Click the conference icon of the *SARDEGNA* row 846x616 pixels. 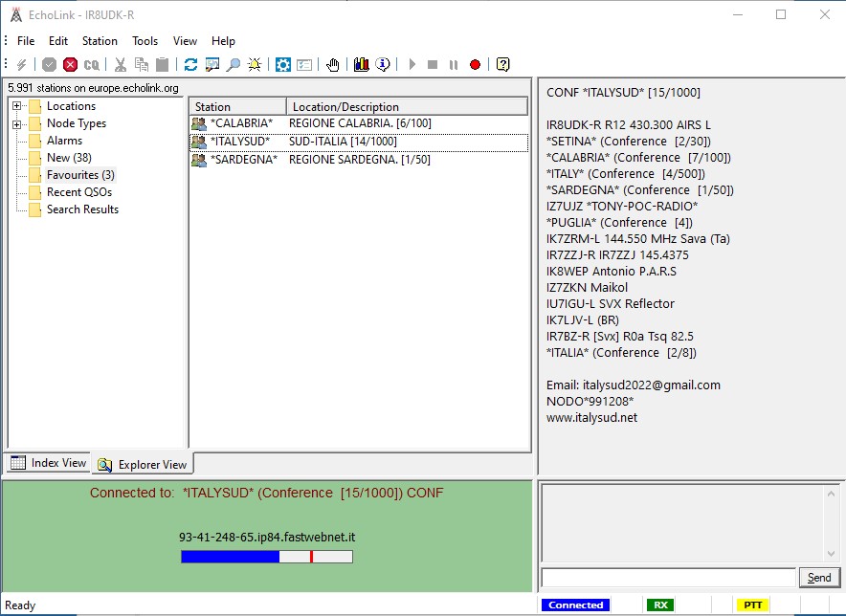(x=199, y=160)
